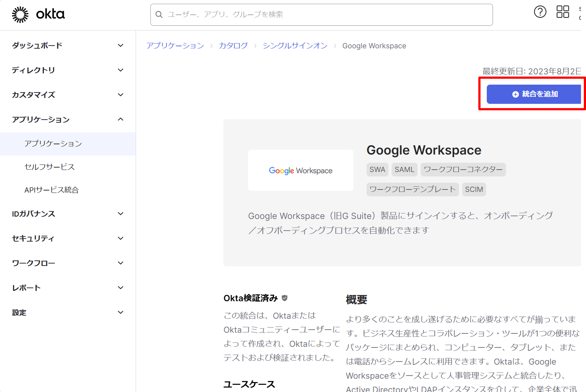Focus the user, app, group search field
This screenshot has width=586, height=392.
pyautogui.click(x=321, y=15)
